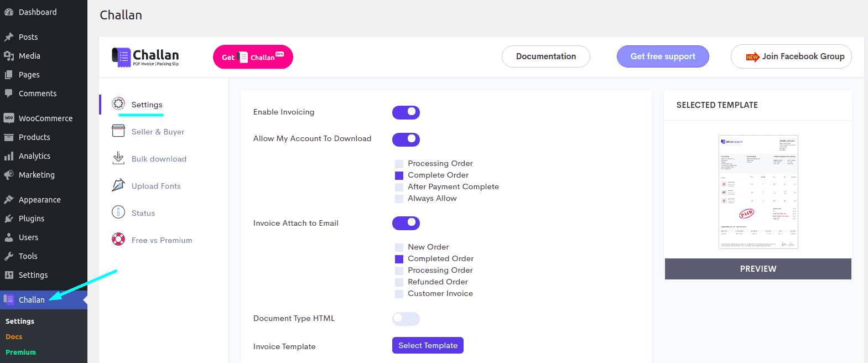Screen dimensions: 868x363
Task: Open the Challan Premium submenu link
Action: [x=20, y=352]
